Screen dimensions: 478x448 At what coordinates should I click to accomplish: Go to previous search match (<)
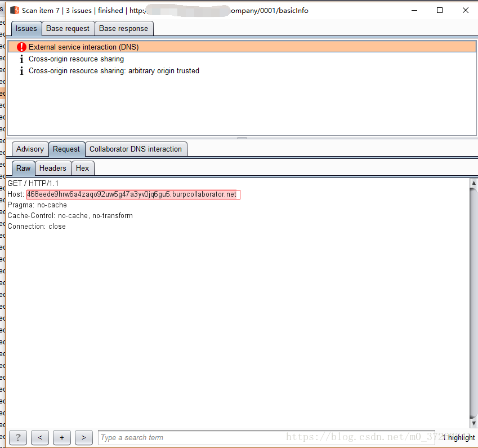click(40, 438)
